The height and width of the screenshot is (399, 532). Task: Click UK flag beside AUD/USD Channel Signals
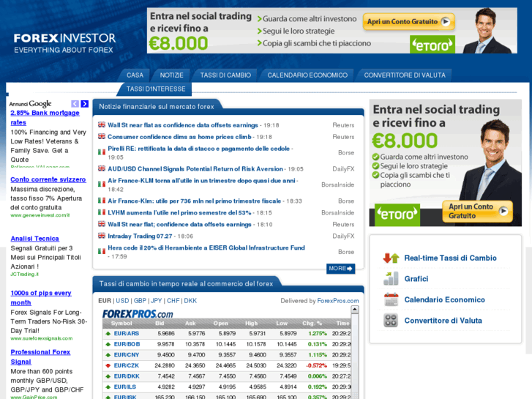point(102,168)
